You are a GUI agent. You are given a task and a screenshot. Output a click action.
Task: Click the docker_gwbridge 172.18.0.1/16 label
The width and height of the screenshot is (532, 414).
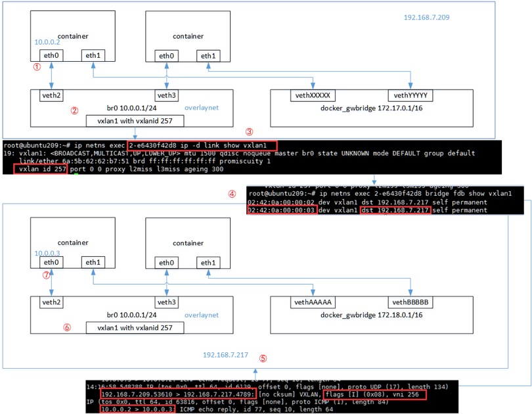tap(372, 315)
